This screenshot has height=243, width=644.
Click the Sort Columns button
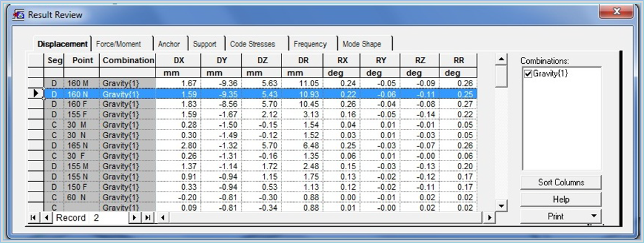point(561,182)
